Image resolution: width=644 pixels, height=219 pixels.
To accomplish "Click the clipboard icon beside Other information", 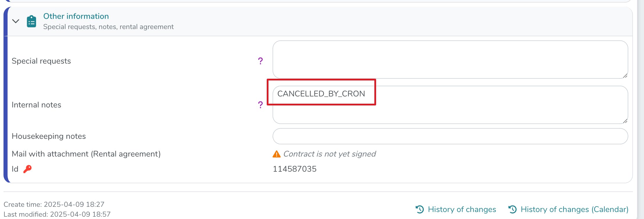I will pyautogui.click(x=31, y=21).
